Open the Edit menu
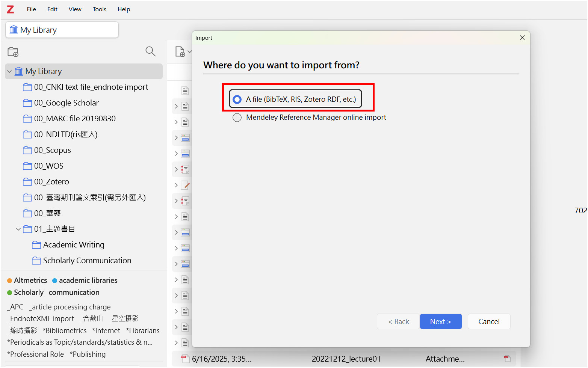 (52, 9)
